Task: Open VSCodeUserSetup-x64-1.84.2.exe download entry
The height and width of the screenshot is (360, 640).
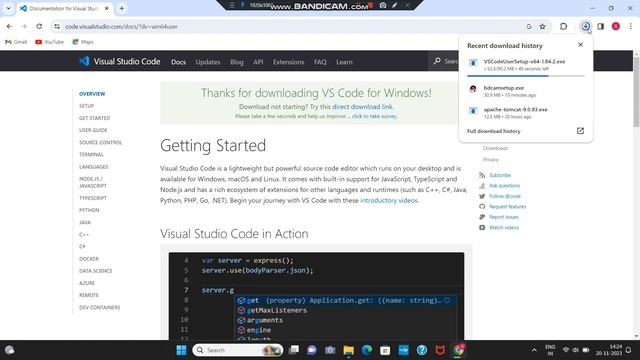Action: tap(526, 65)
